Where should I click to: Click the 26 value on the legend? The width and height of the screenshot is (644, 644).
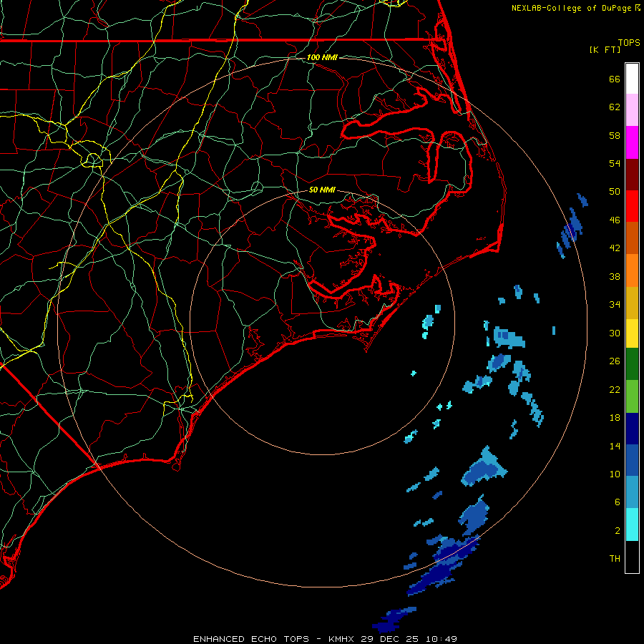click(615, 361)
